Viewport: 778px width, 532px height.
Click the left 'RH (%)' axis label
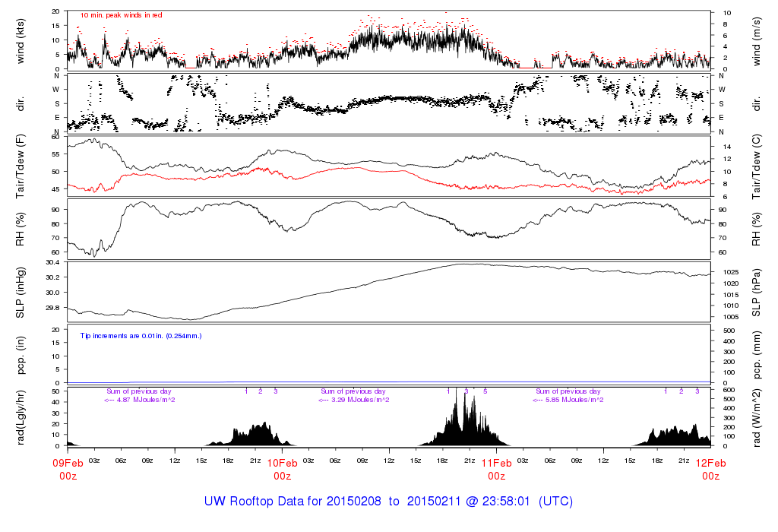pyautogui.click(x=20, y=230)
